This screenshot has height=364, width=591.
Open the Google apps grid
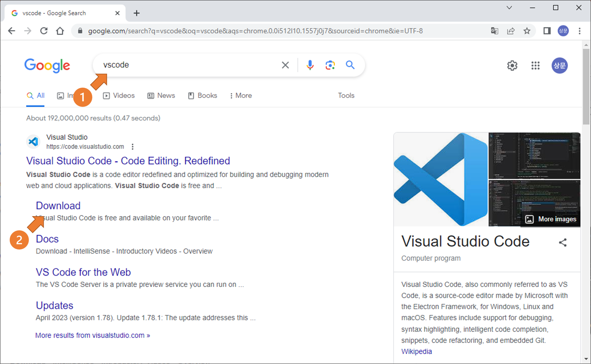coord(535,66)
